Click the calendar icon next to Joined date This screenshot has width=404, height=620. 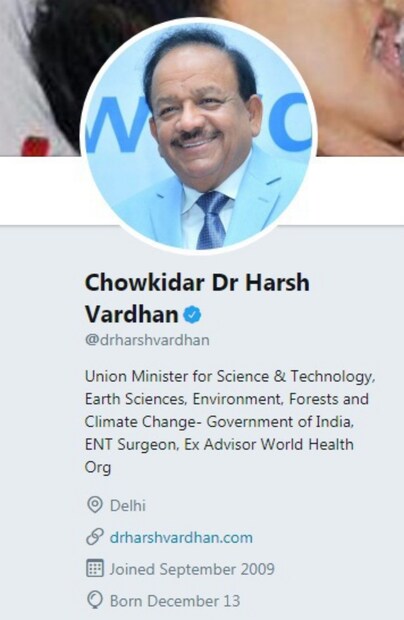(x=94, y=569)
